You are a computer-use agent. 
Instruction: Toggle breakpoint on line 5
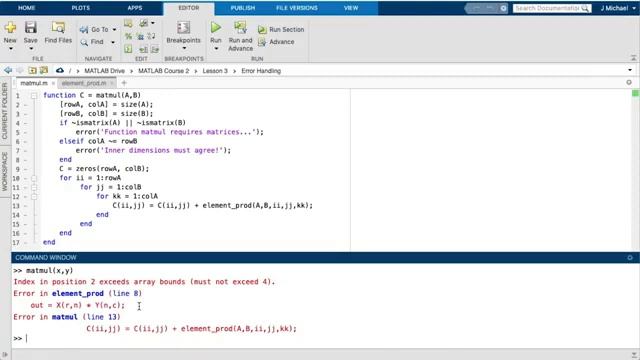(26, 133)
